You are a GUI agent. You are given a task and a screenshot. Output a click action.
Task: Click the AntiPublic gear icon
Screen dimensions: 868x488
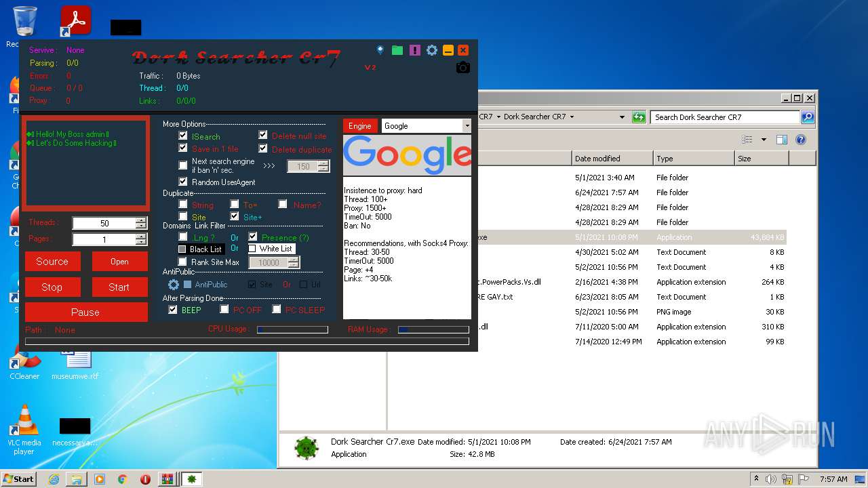[174, 285]
